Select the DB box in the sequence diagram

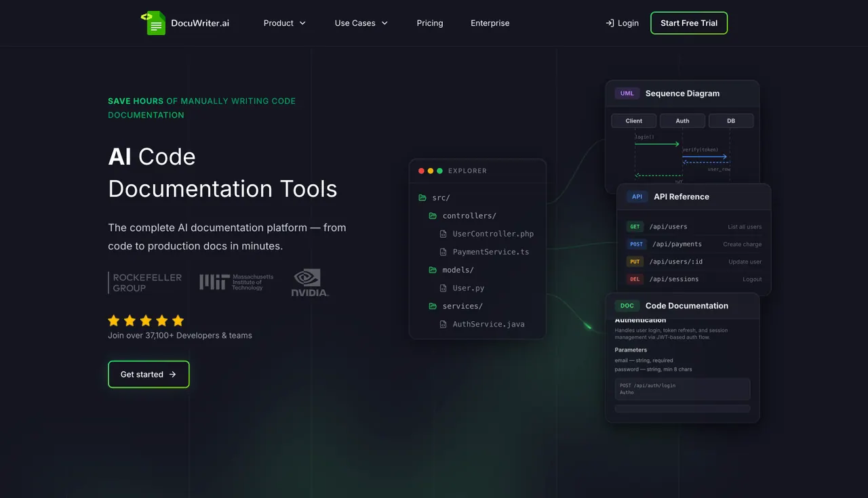click(x=731, y=121)
